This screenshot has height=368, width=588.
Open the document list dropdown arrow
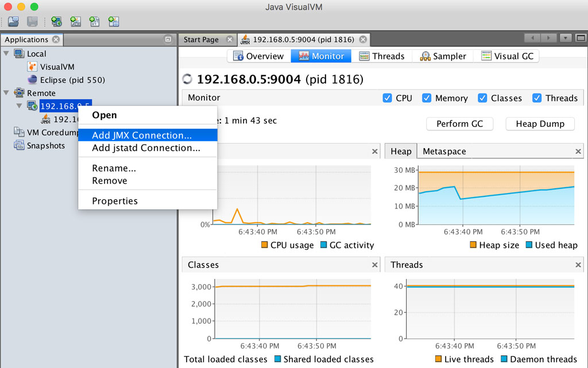(x=566, y=38)
